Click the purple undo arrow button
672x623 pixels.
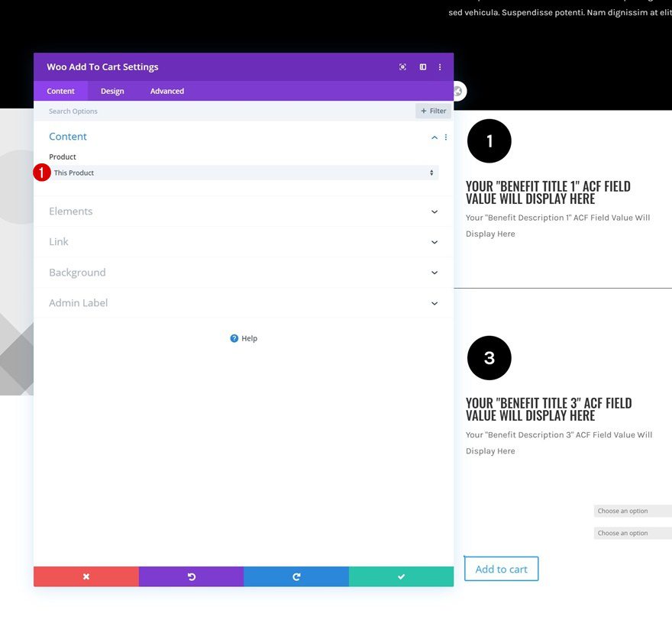click(191, 576)
